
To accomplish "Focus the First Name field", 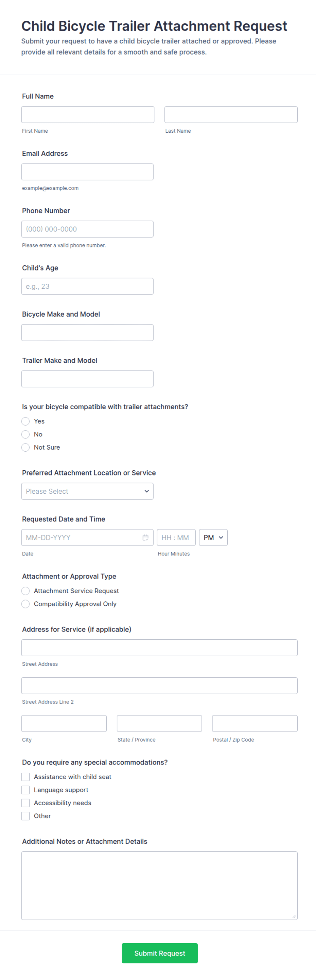I will click(x=88, y=114).
